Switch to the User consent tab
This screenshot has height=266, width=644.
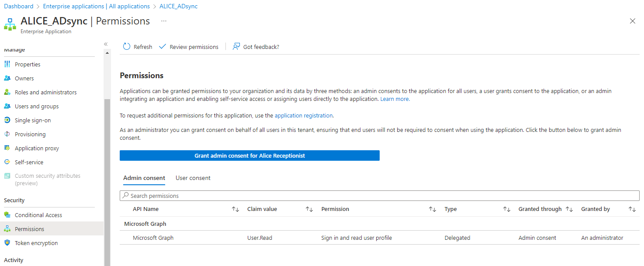tap(193, 178)
